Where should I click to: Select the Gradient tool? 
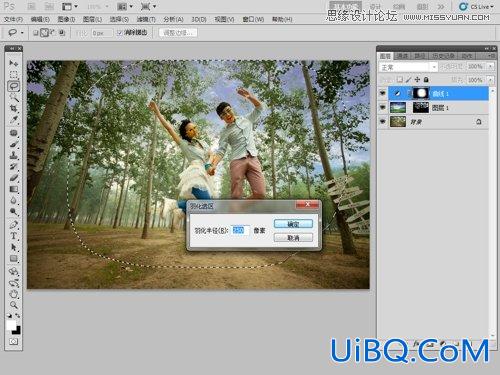coord(14,189)
